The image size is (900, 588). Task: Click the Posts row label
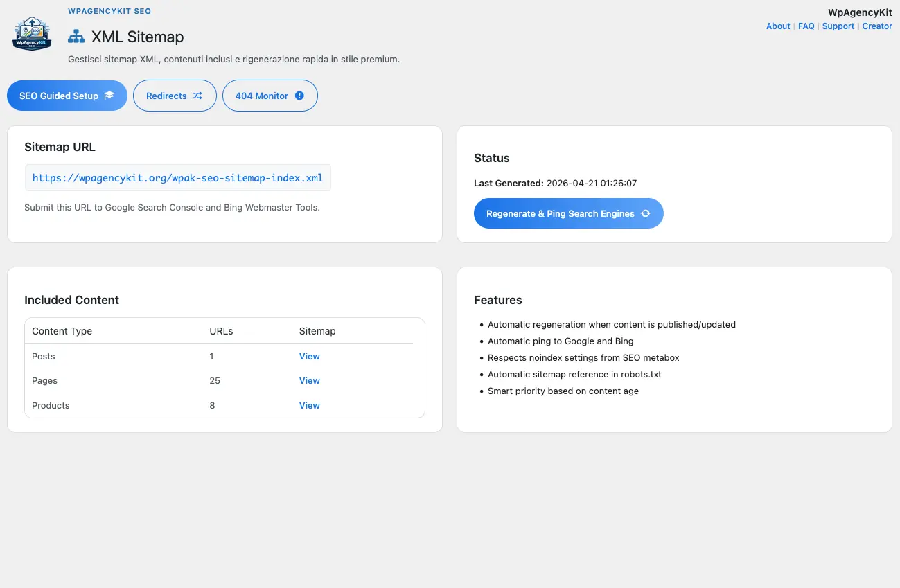click(44, 357)
